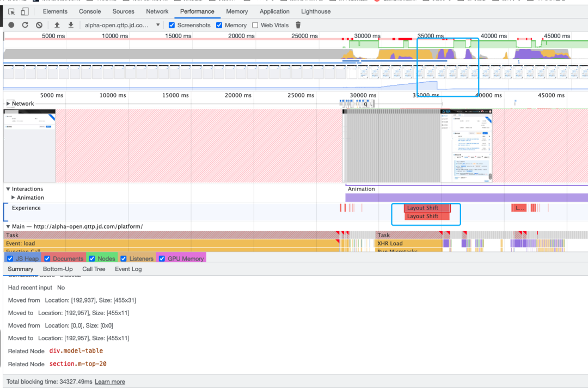The width and height of the screenshot is (588, 388).
Task: Click the trash collect garbage icon
Action: (x=298, y=25)
